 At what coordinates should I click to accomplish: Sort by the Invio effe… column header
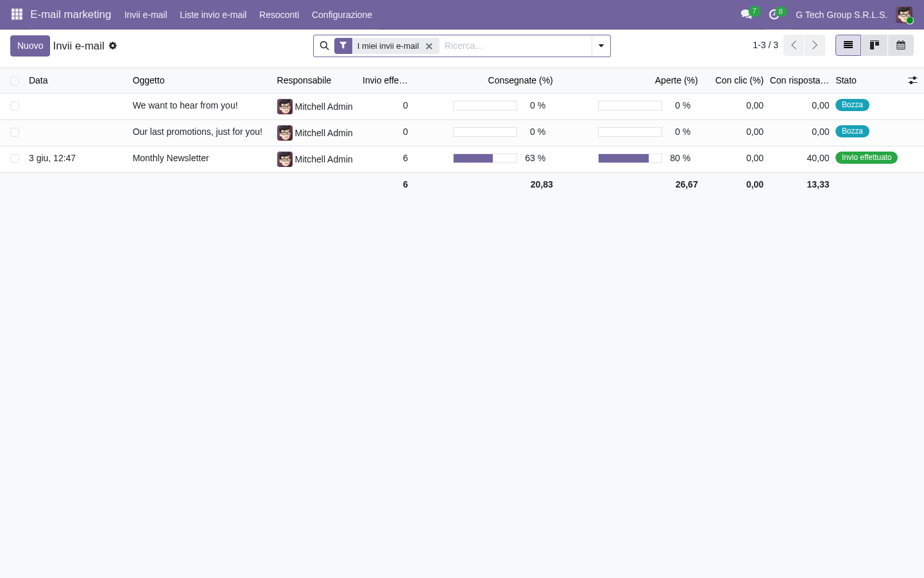(x=385, y=80)
